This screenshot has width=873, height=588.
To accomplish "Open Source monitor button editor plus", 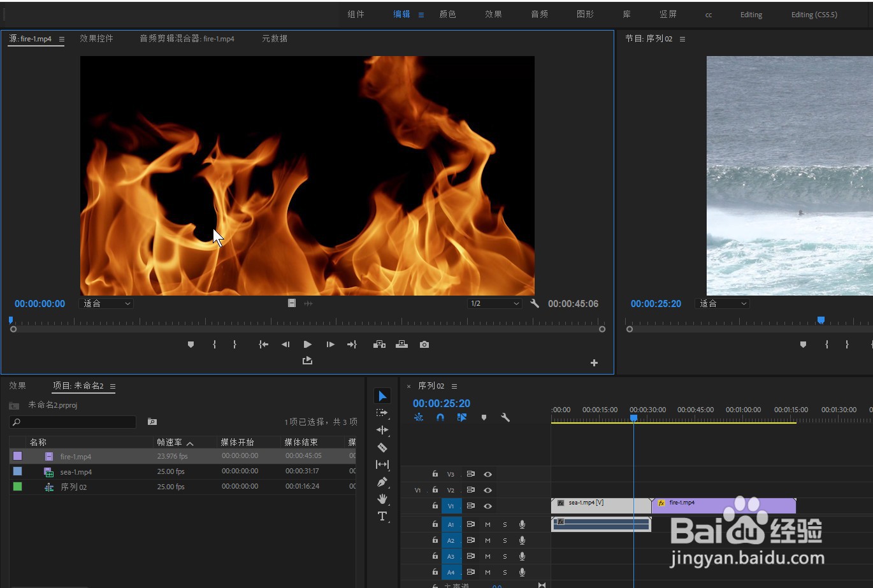I will click(x=594, y=363).
